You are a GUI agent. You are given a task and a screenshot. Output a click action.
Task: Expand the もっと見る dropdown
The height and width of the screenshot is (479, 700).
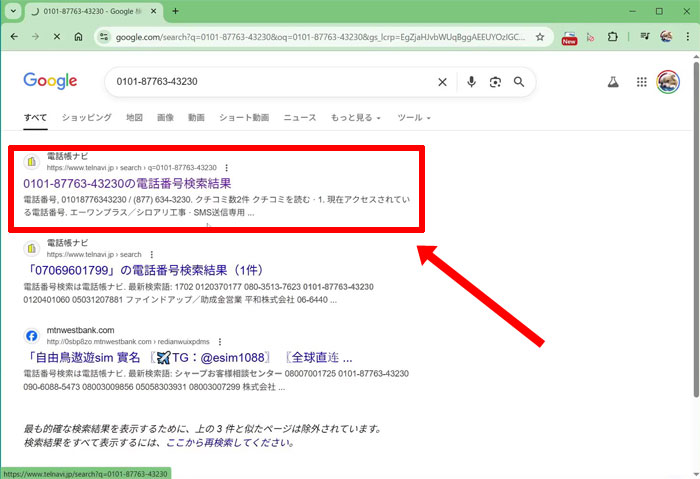[355, 118]
